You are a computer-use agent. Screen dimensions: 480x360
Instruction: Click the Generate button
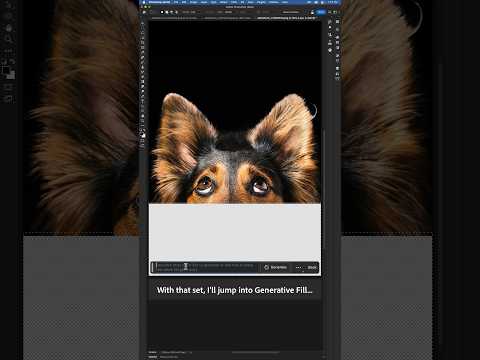tap(275, 267)
